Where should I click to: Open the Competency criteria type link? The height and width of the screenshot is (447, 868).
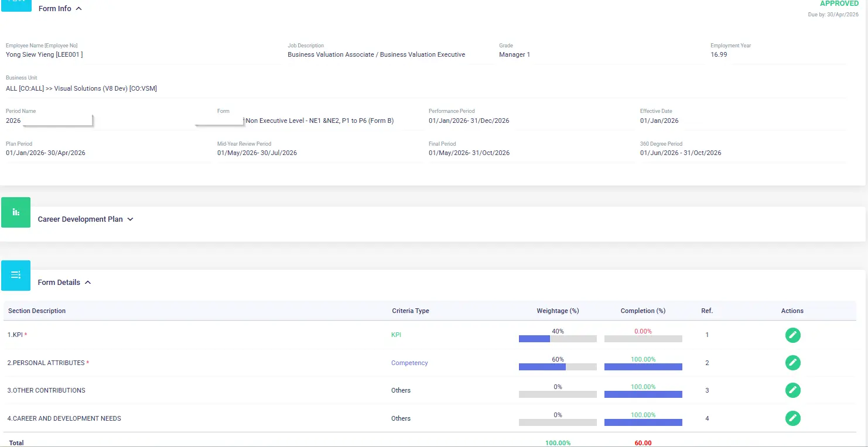(409, 363)
